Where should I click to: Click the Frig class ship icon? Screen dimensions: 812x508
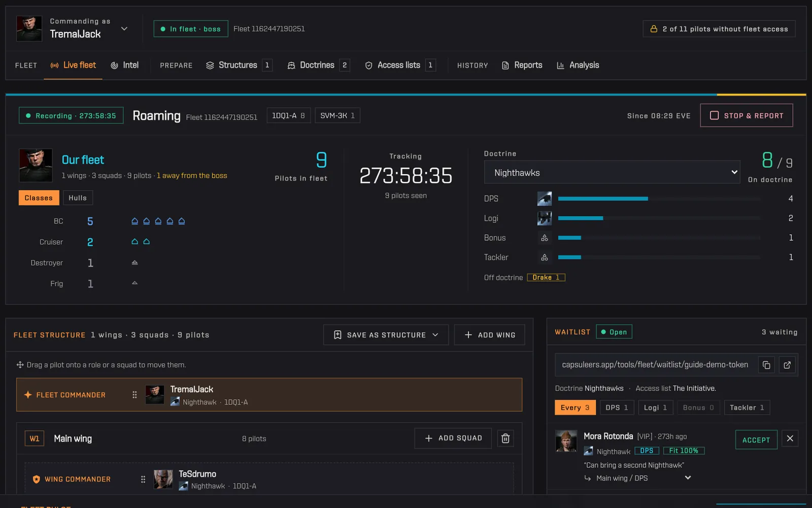(x=134, y=283)
